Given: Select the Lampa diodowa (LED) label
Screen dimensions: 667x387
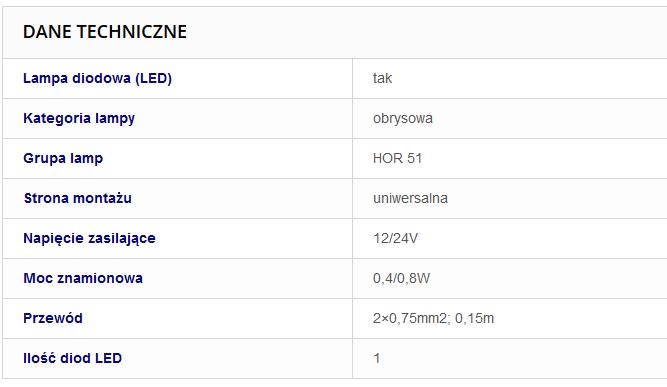Looking at the screenshot, I should pyautogui.click(x=97, y=78).
